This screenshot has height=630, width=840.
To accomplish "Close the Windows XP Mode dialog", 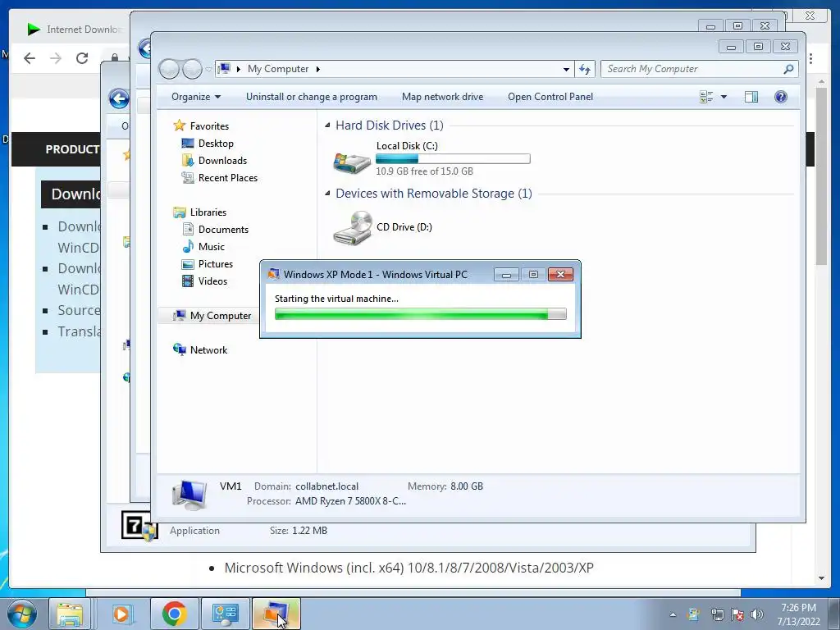I will (560, 274).
